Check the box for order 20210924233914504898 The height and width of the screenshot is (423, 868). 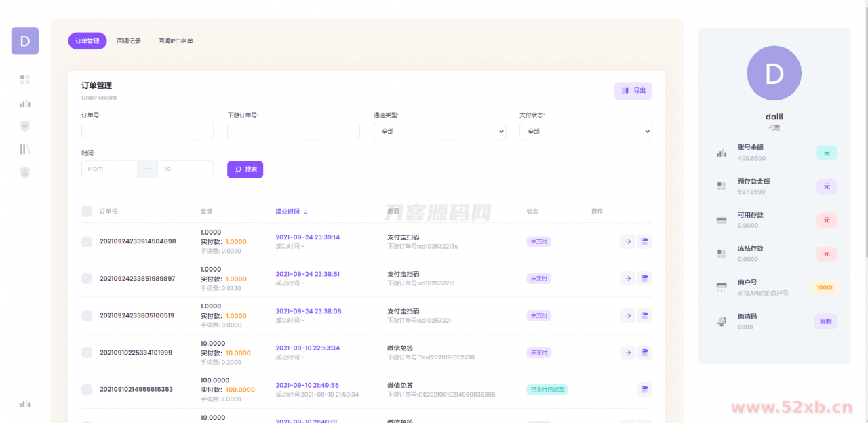(x=87, y=241)
